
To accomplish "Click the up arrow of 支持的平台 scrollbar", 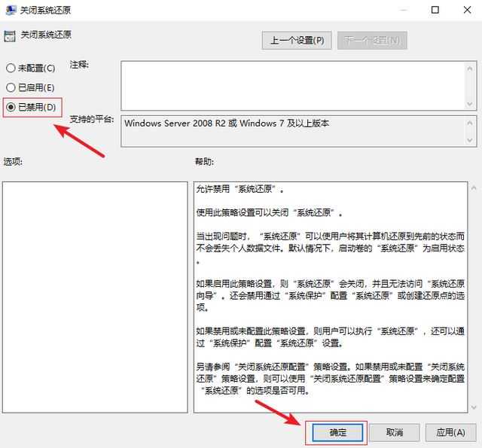I will (x=470, y=123).
